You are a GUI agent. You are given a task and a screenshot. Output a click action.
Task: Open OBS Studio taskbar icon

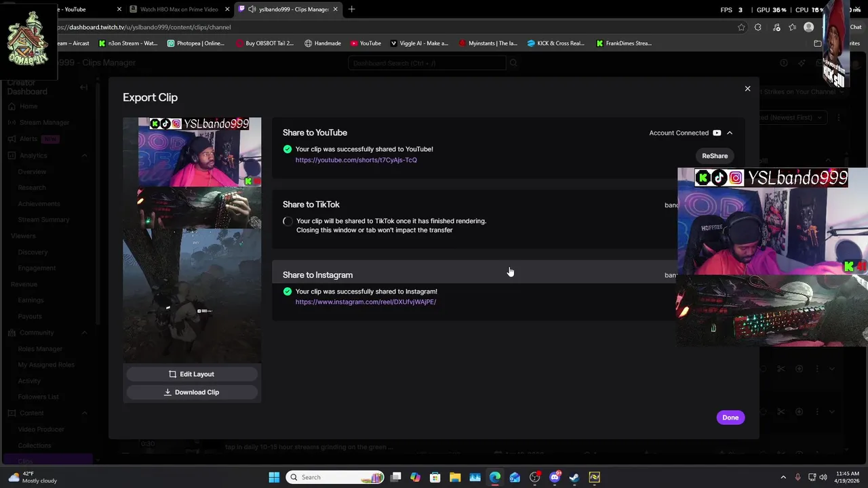point(535,477)
